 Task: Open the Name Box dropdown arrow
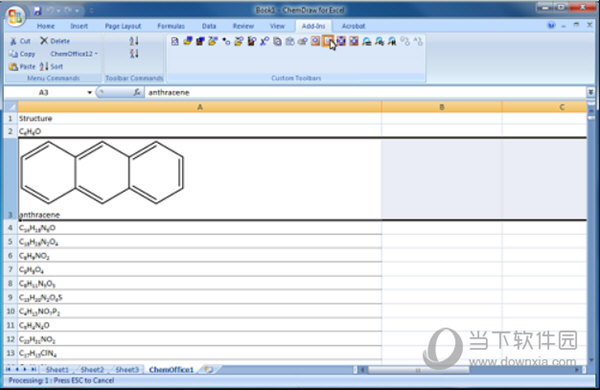point(90,93)
